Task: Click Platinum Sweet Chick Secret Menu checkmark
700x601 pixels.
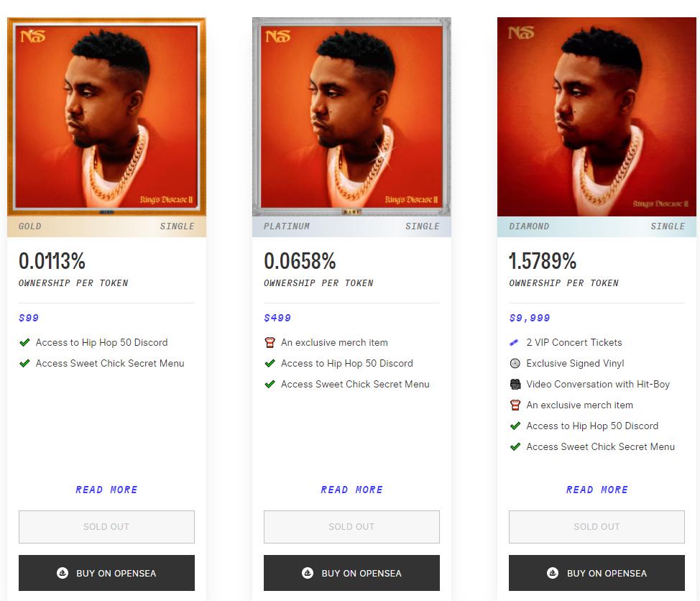Action: pyautogui.click(x=270, y=384)
